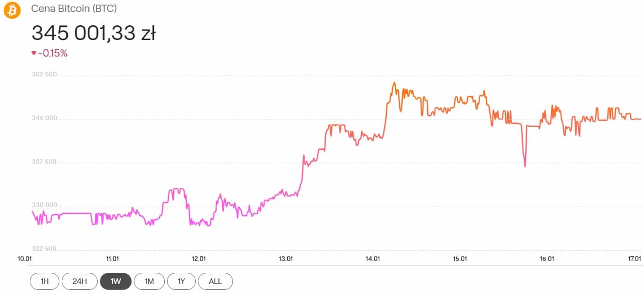The width and height of the screenshot is (644, 294).
Task: Click the orange Bitcoin logo icon
Action: [x=12, y=10]
